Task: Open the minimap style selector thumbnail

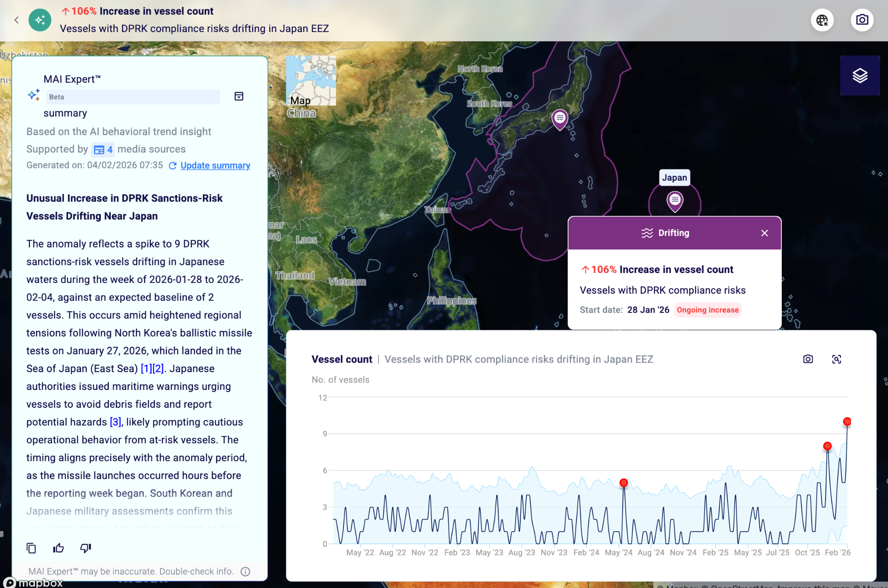Action: coord(311,81)
